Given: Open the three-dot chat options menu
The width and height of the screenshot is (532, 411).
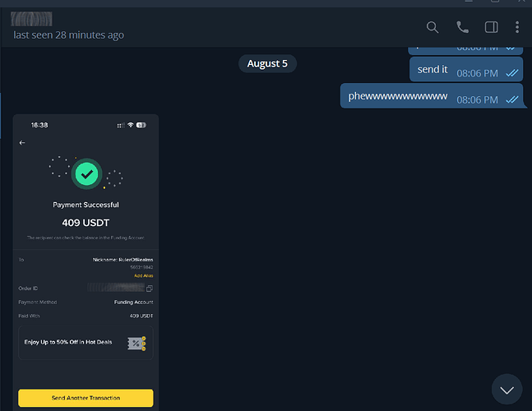Looking at the screenshot, I should [x=517, y=27].
